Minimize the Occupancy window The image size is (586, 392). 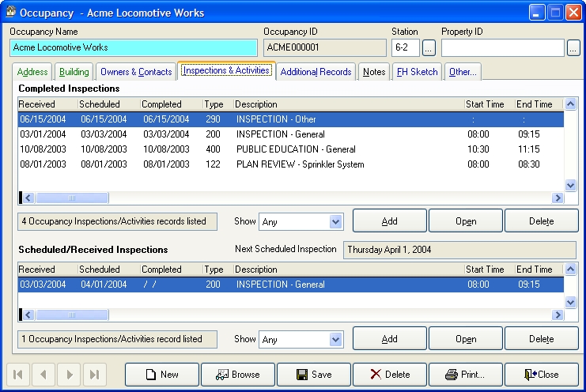tap(537, 13)
